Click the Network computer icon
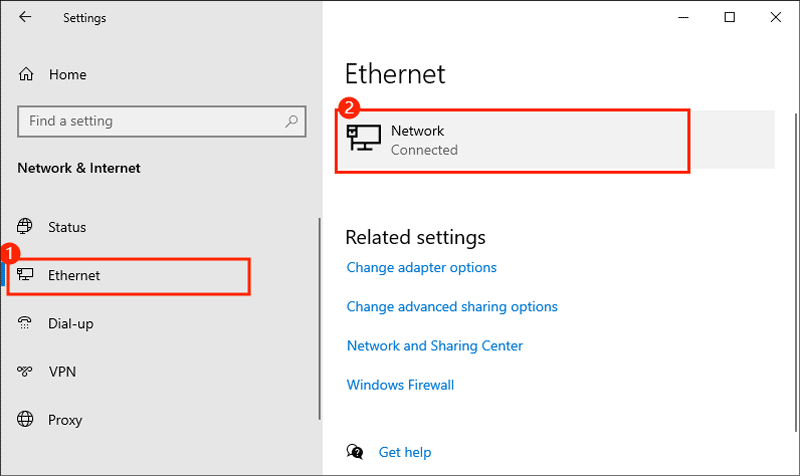 363,138
